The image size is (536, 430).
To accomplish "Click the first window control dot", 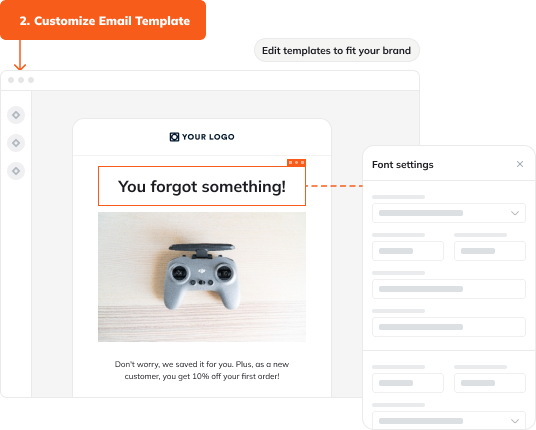I will 11,80.
